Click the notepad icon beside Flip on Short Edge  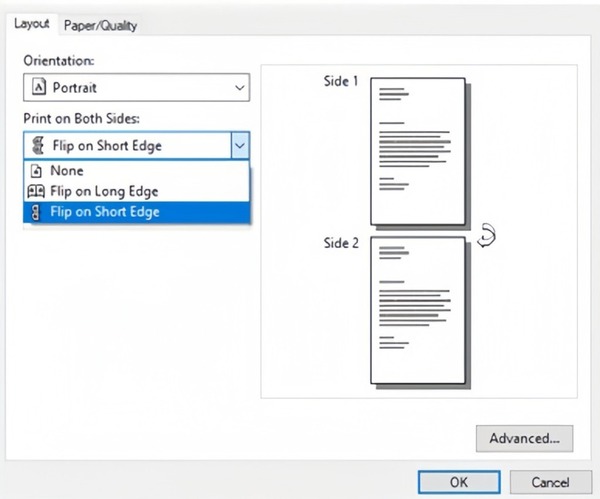click(37, 212)
